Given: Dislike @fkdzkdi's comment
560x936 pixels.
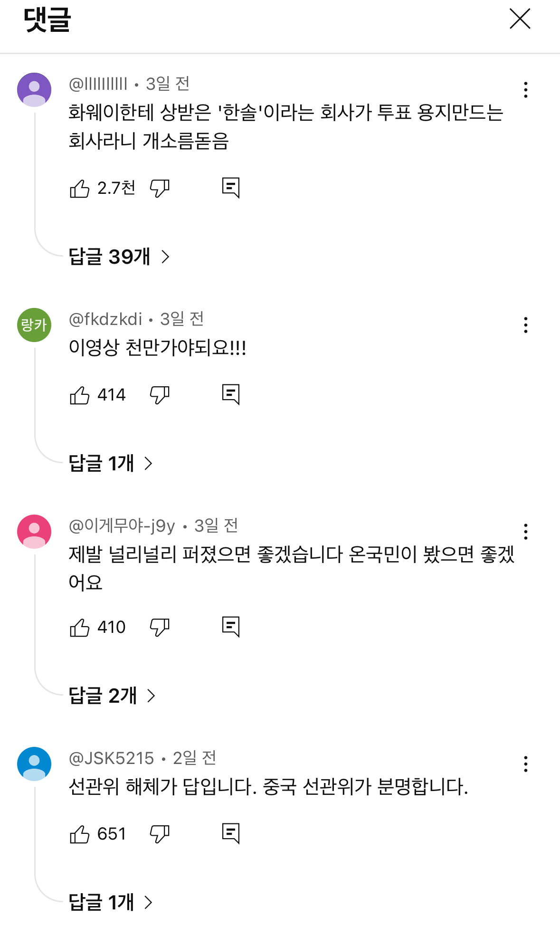Looking at the screenshot, I should pyautogui.click(x=160, y=395).
